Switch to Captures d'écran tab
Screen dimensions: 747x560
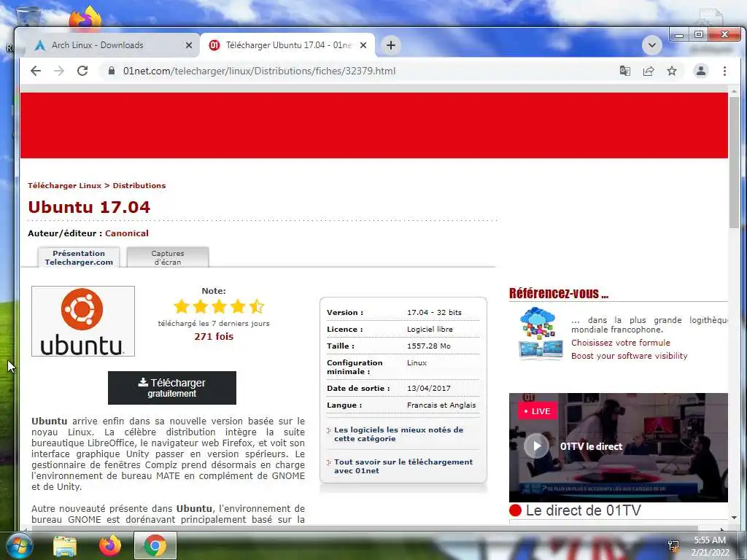pyautogui.click(x=168, y=257)
